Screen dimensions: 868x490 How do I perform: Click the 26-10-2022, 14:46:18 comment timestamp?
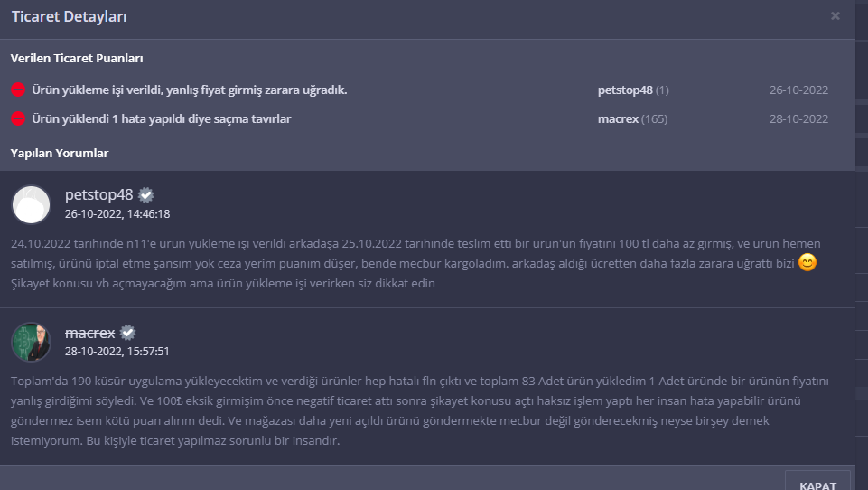click(x=117, y=214)
